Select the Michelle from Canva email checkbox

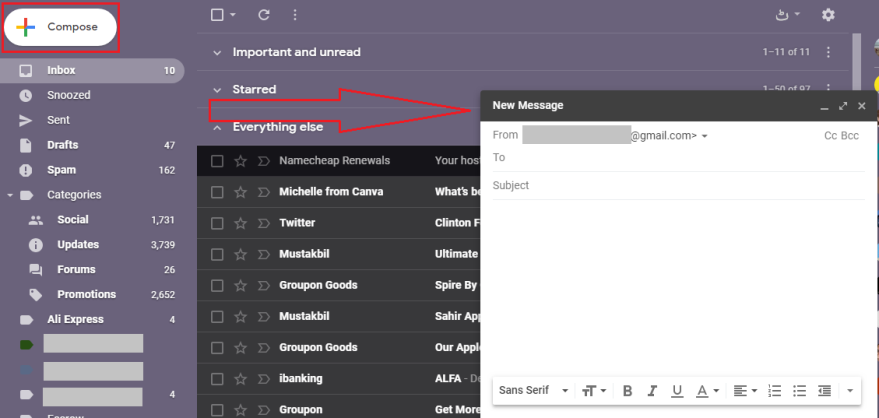pos(217,192)
